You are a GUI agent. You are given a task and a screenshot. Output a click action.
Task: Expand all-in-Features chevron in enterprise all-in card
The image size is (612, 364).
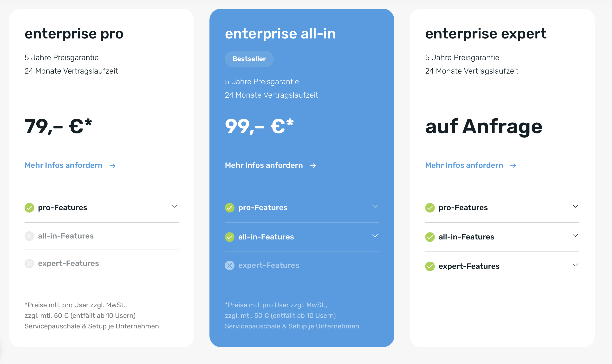375,236
